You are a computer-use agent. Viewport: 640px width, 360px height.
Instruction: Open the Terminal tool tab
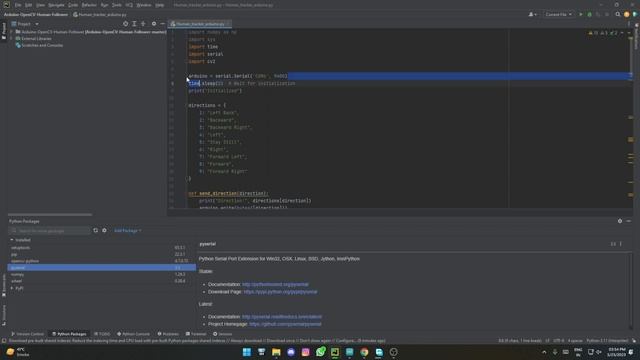(196, 334)
